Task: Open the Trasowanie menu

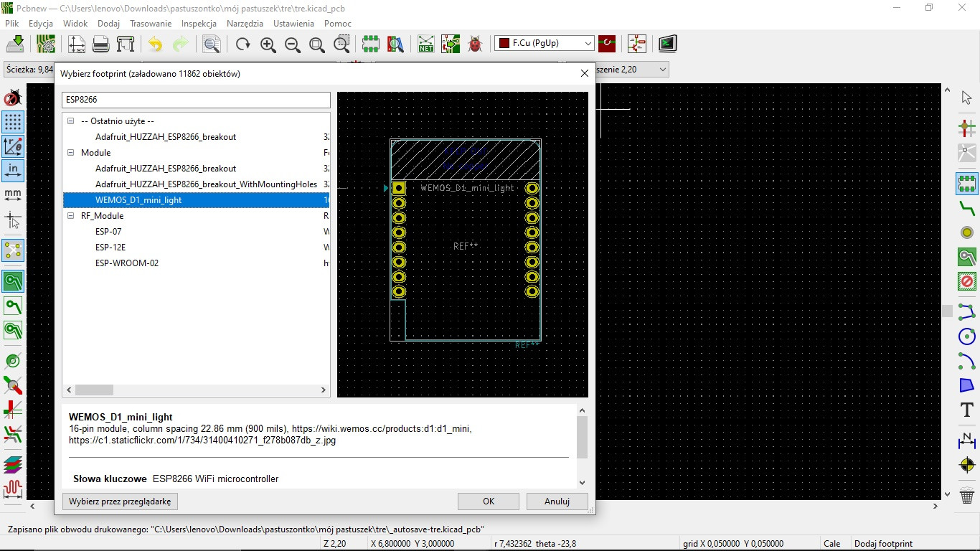Action: pyautogui.click(x=151, y=23)
